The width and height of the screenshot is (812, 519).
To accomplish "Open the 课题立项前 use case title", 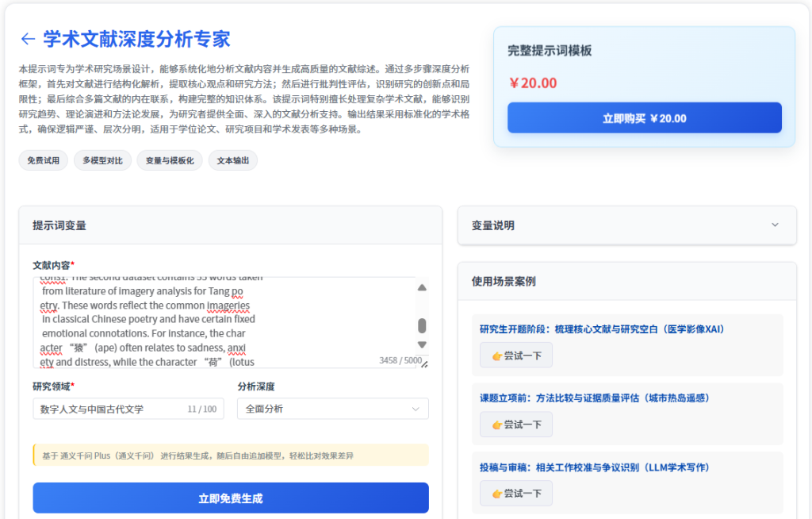I will pos(594,398).
